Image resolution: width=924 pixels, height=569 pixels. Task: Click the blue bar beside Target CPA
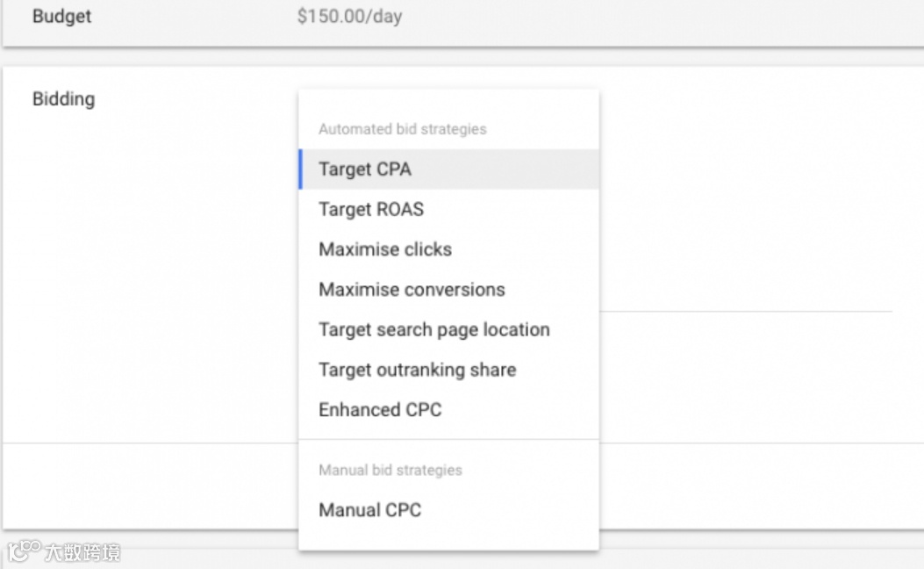[x=300, y=169]
